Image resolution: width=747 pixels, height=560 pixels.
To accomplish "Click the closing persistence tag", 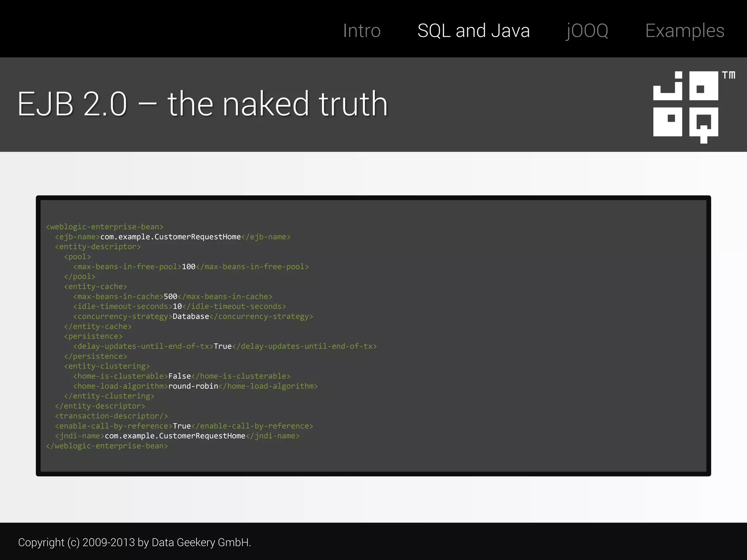I will [96, 357].
